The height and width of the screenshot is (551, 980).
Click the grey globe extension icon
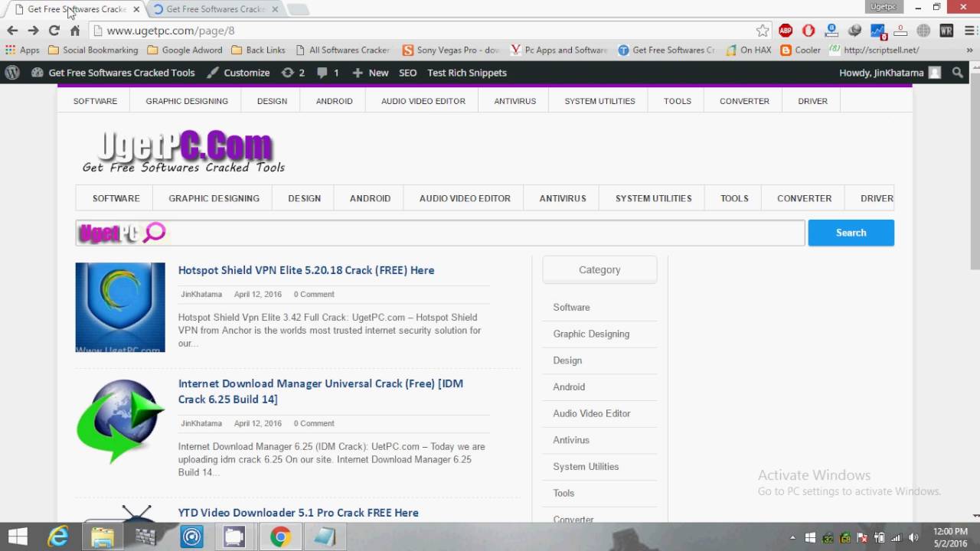point(923,31)
